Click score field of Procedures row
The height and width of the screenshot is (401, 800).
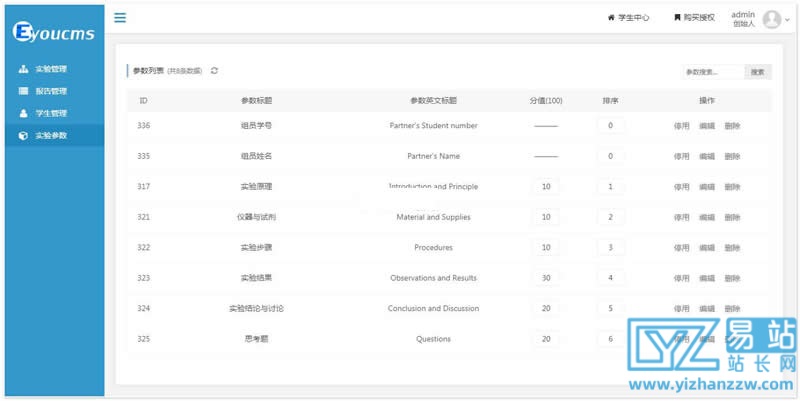click(x=546, y=247)
